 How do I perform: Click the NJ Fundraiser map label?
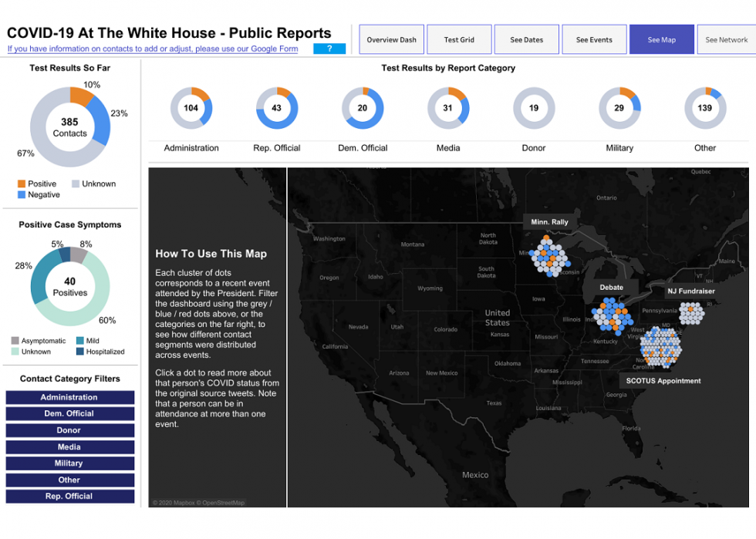691,291
